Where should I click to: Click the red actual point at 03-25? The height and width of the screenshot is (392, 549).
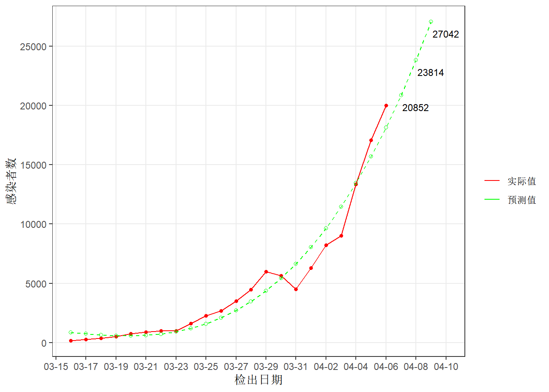(206, 316)
